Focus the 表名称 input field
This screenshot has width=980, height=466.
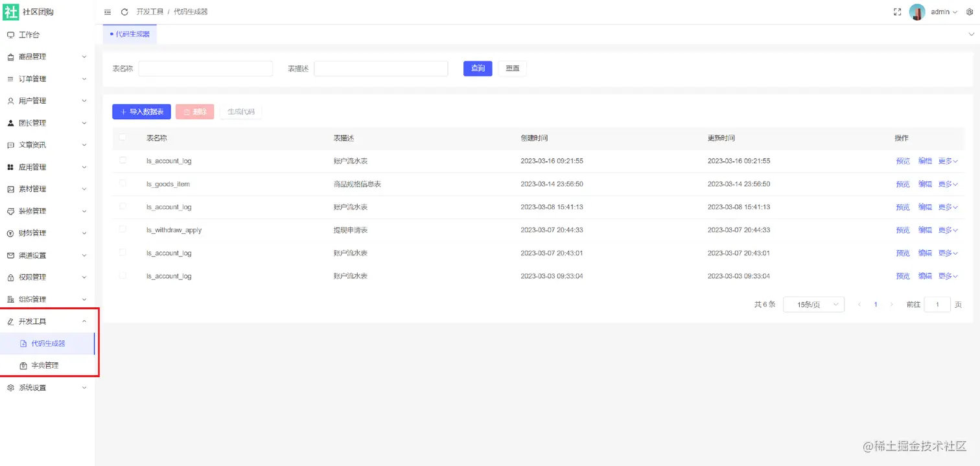pos(205,69)
